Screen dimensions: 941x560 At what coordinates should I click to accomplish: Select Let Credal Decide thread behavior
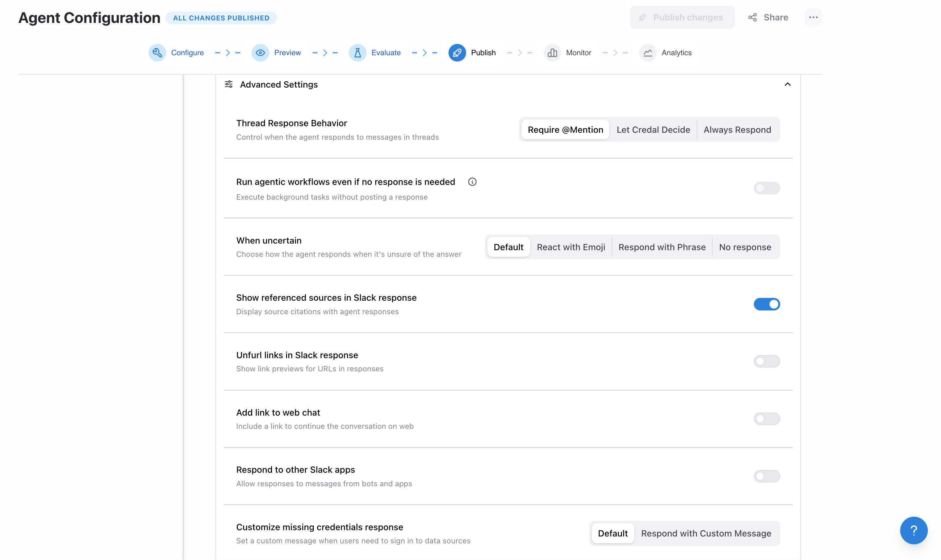click(653, 130)
